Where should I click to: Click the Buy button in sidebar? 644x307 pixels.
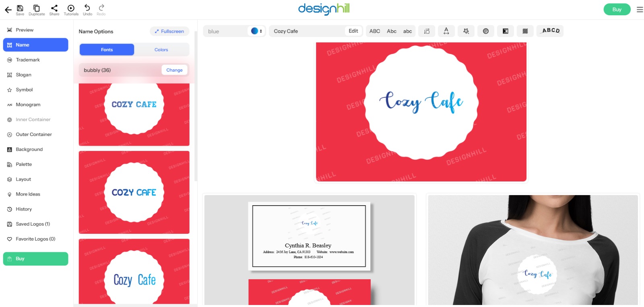pos(35,259)
